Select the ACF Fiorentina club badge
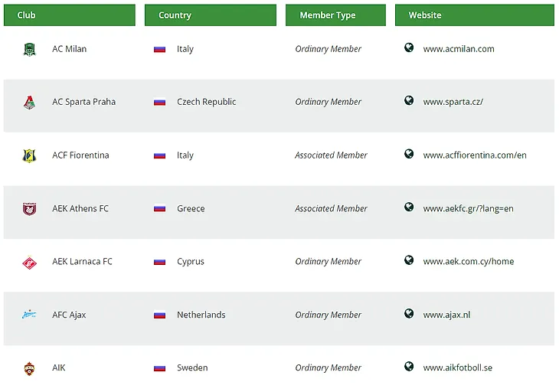This screenshot has height=392, width=559. [30, 155]
